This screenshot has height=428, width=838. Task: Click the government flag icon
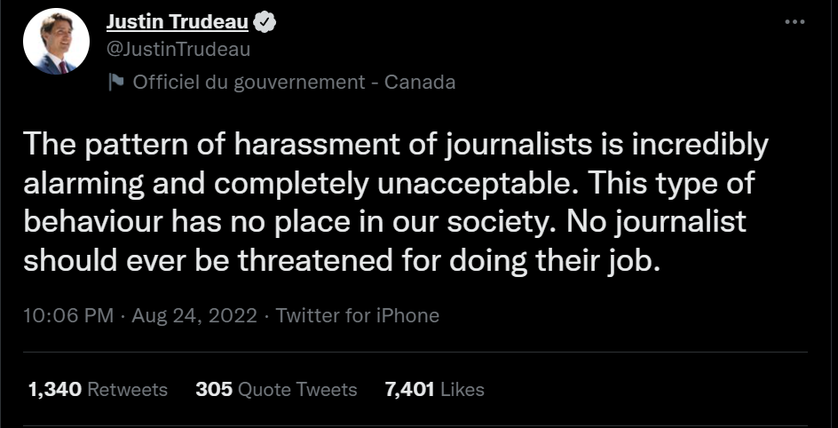pos(116,82)
